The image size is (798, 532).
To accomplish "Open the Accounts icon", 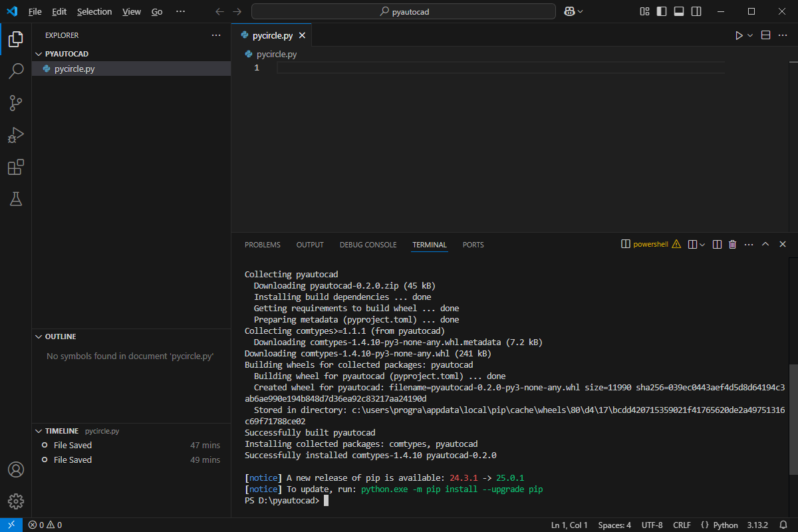I will tap(16, 469).
